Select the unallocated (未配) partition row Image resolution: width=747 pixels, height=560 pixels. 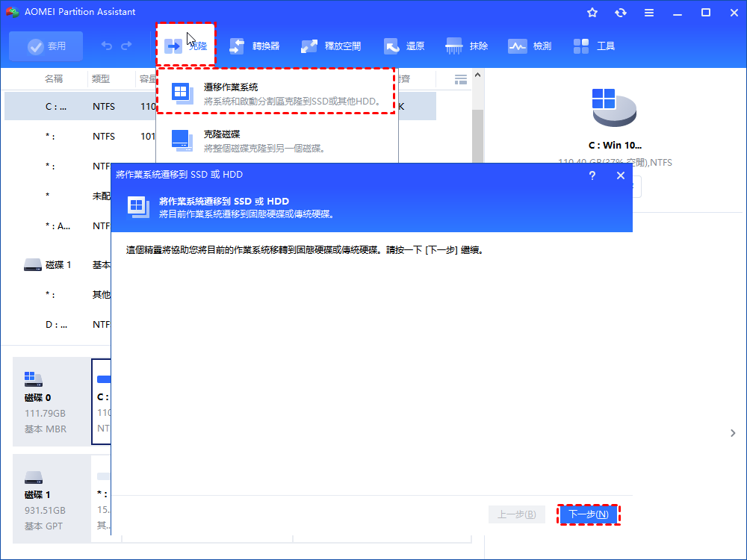pyautogui.click(x=58, y=196)
